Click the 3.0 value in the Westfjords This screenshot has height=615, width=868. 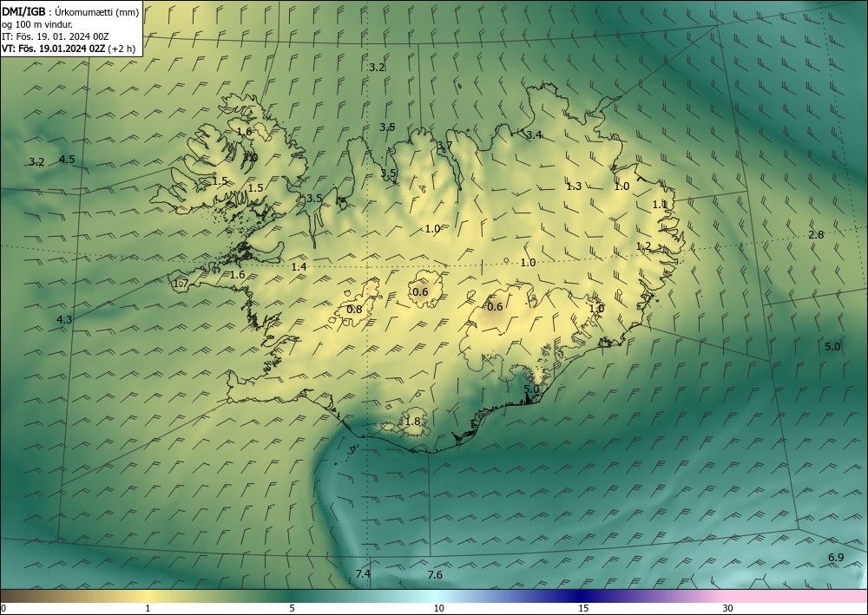coord(250,158)
